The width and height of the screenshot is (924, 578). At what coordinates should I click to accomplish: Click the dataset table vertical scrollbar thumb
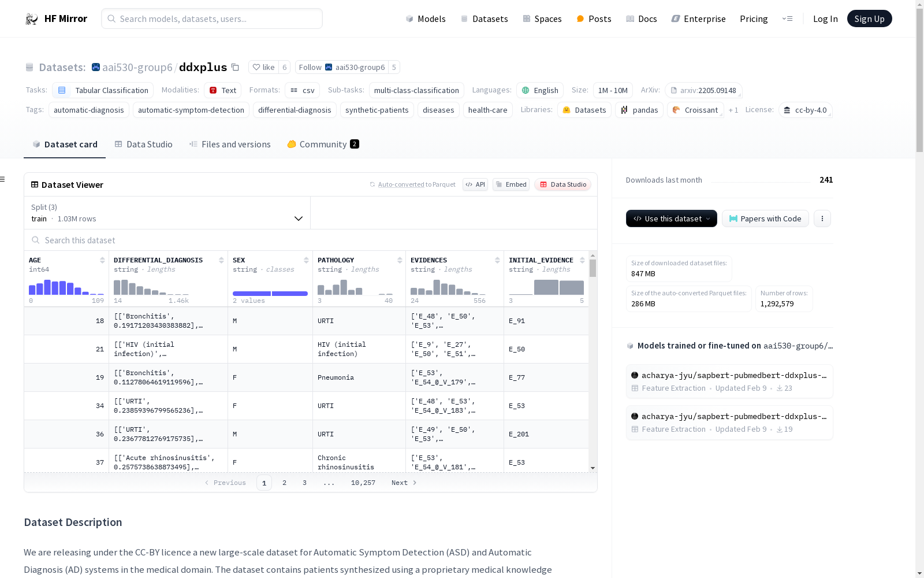[593, 268]
